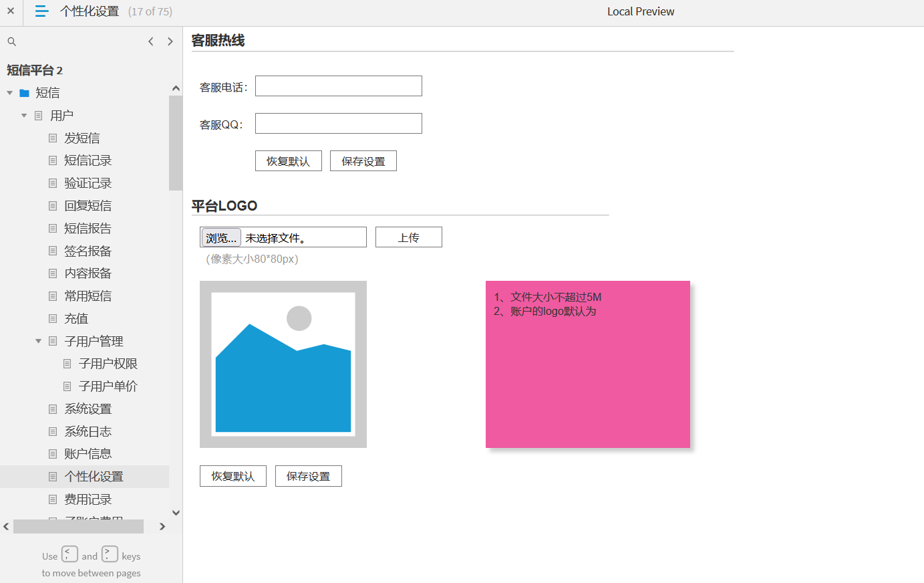Open the 发短信 page

tap(82, 138)
